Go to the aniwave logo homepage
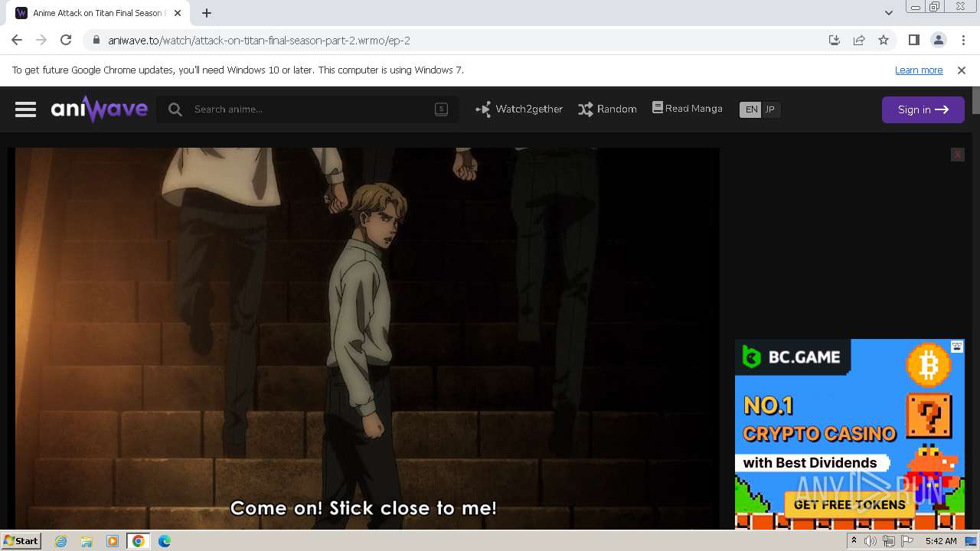This screenshot has width=980, height=551. click(100, 109)
